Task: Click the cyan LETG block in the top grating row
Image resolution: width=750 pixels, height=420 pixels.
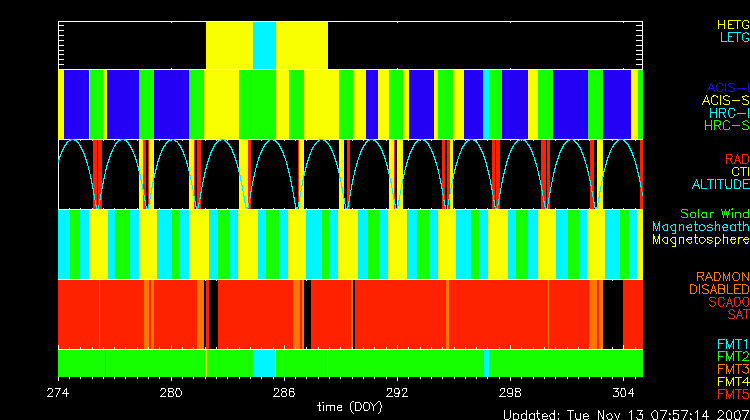Action: pos(264,45)
